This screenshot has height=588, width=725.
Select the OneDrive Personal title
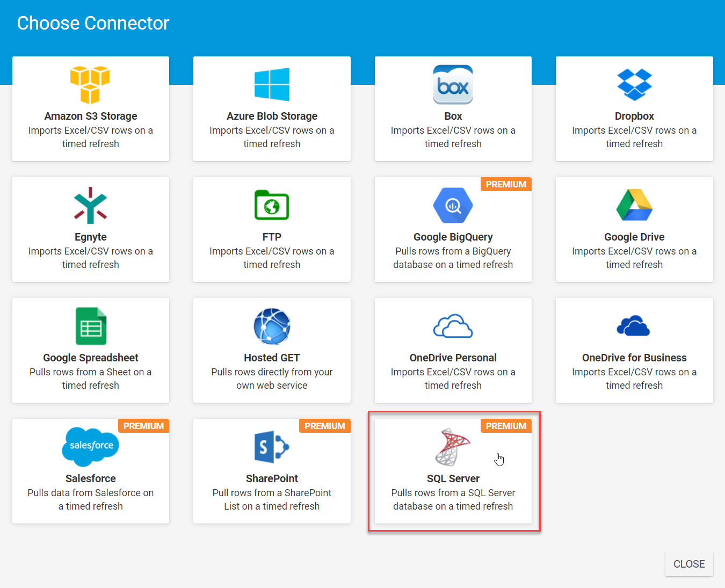(x=453, y=358)
